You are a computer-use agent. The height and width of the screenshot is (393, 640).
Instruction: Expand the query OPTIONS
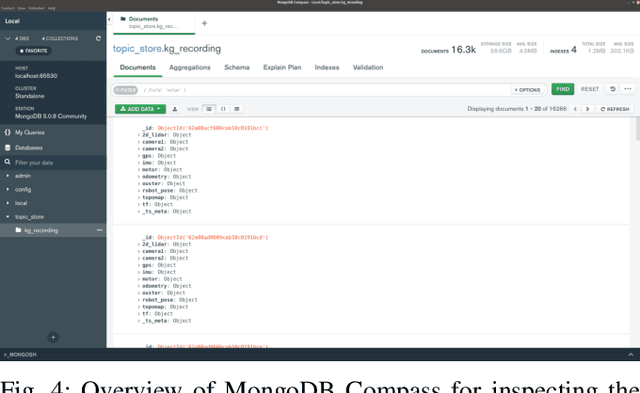pos(527,90)
